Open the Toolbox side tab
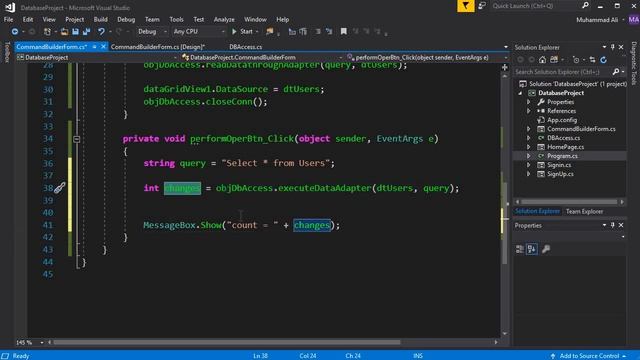This screenshot has width=640, height=360. coord(7,52)
